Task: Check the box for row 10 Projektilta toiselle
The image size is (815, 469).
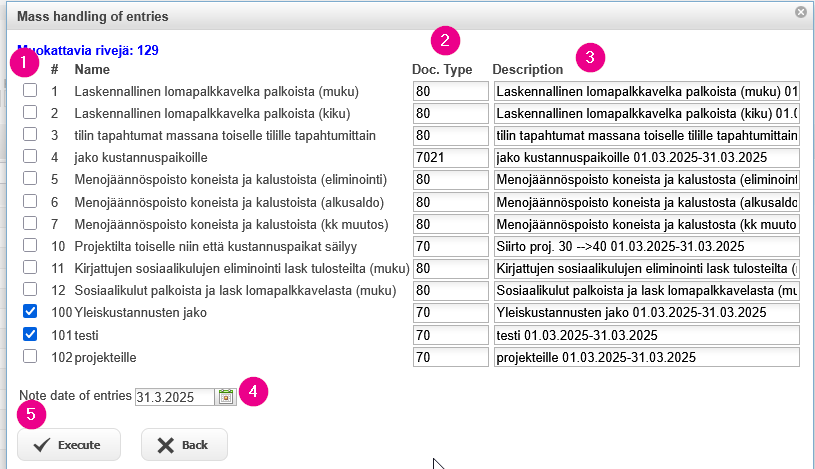Action: (x=30, y=245)
